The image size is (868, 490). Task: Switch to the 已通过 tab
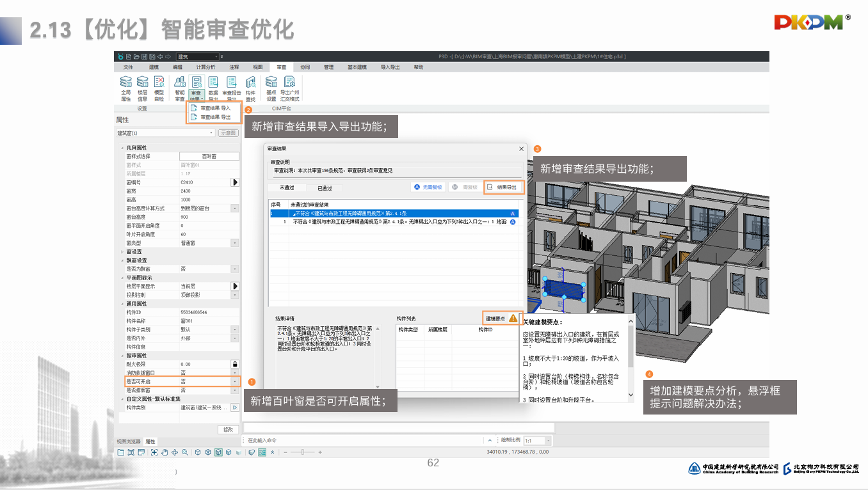point(325,188)
